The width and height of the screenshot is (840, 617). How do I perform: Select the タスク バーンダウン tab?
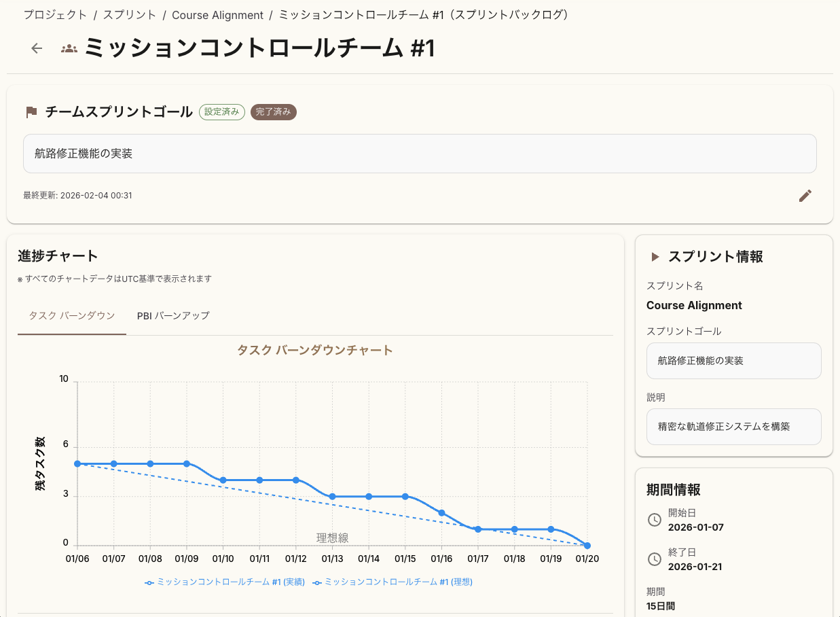pos(71,315)
